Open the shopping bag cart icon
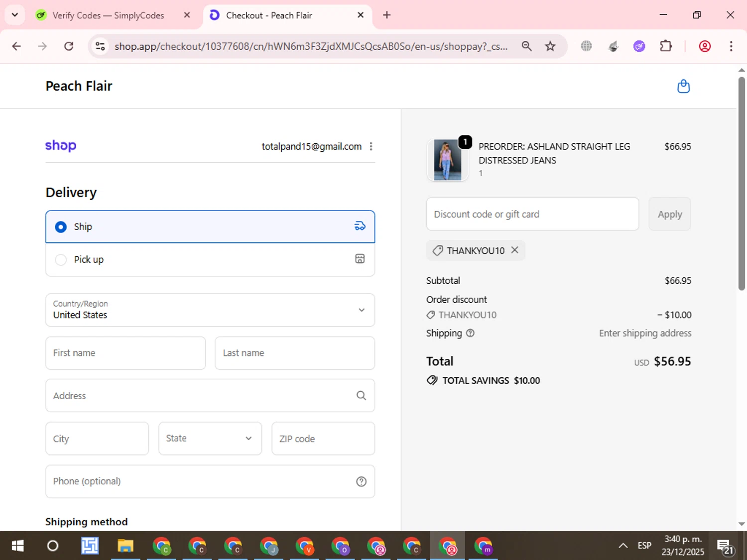The image size is (747, 560). (x=683, y=87)
